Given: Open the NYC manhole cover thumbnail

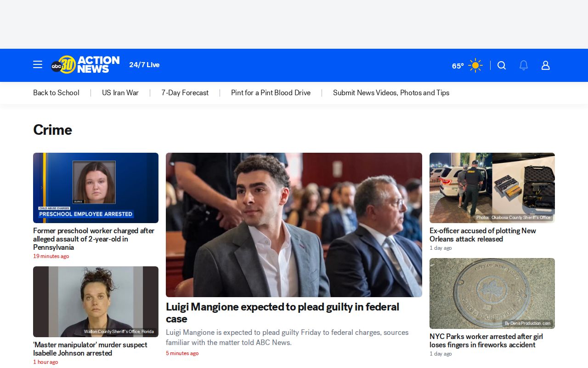Looking at the screenshot, I should click(492, 293).
